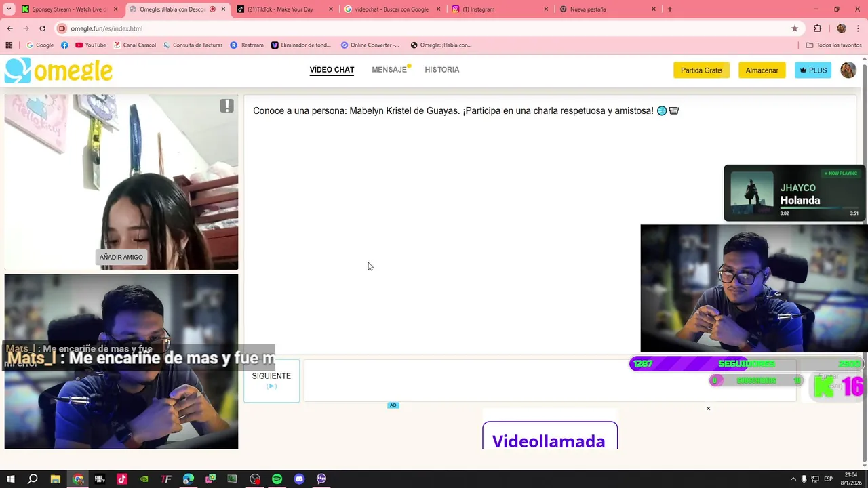
Task: Click the Omegle logo
Action: point(59,70)
